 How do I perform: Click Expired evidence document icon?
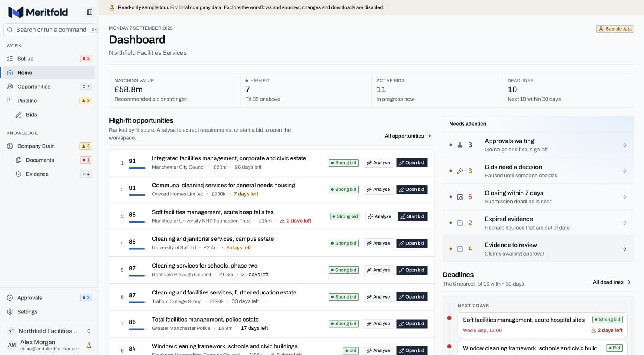click(x=460, y=223)
